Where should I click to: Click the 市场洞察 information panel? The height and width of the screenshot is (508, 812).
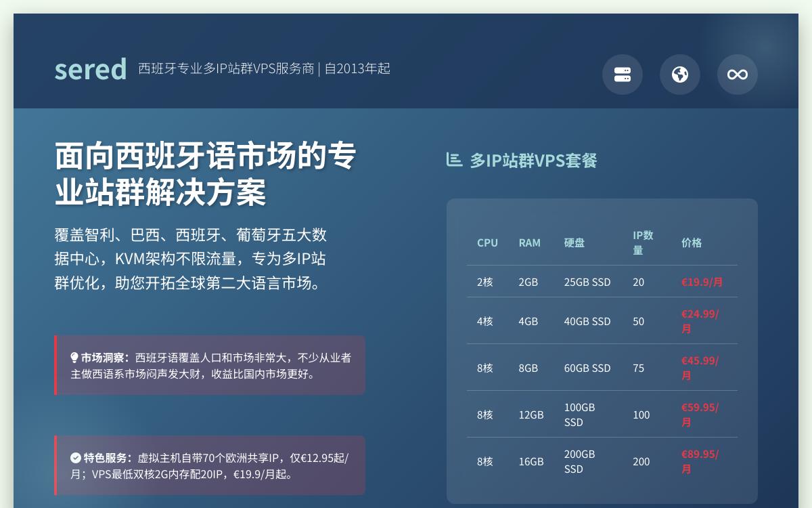210,365
